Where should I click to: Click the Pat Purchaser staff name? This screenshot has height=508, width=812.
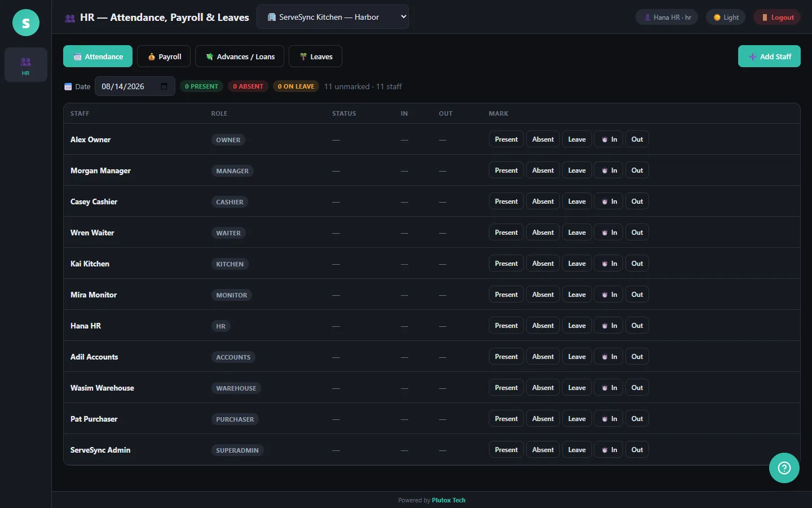click(x=94, y=419)
